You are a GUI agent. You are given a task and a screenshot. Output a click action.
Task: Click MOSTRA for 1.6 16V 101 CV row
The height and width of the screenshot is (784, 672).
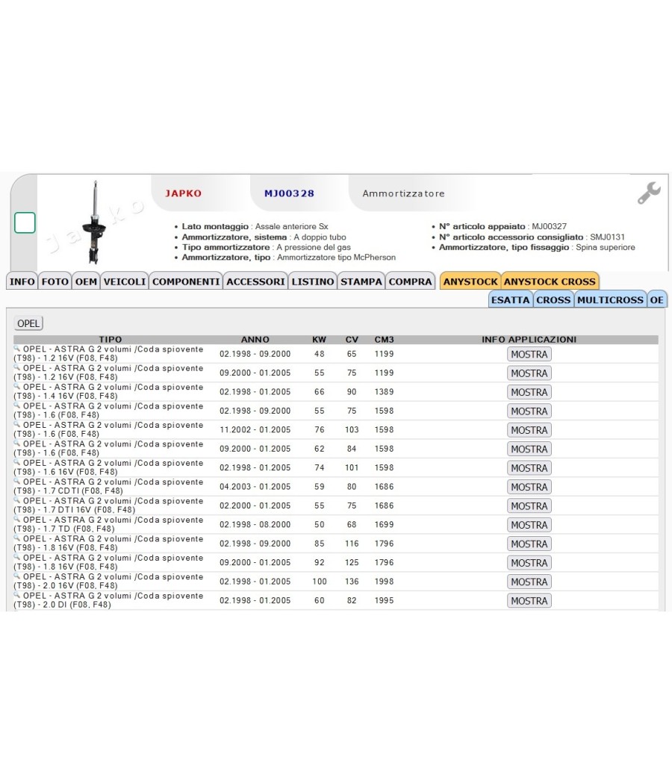[x=529, y=468]
